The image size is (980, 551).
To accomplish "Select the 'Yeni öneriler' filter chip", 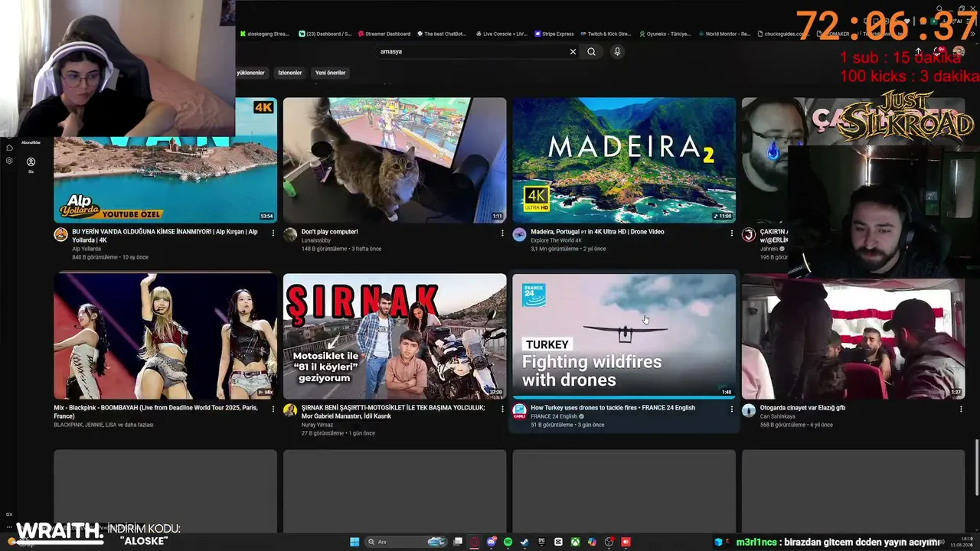I will tap(331, 73).
